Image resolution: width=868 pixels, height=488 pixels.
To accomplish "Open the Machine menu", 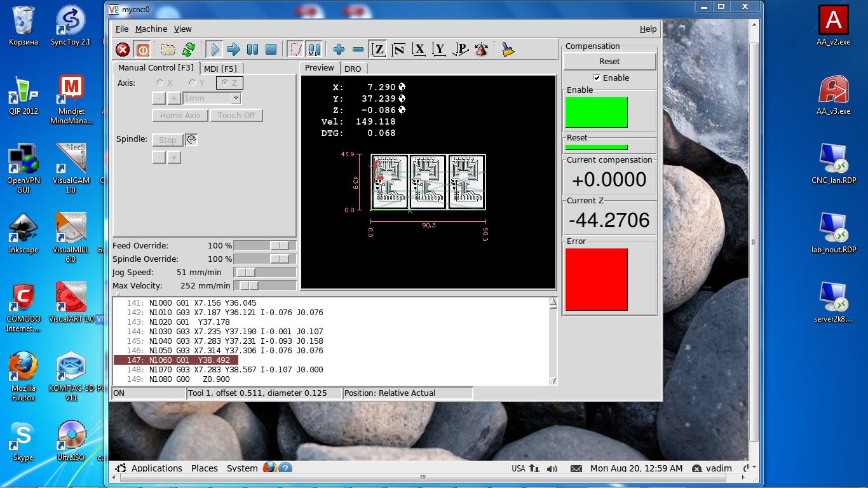I will pyautogui.click(x=151, y=29).
